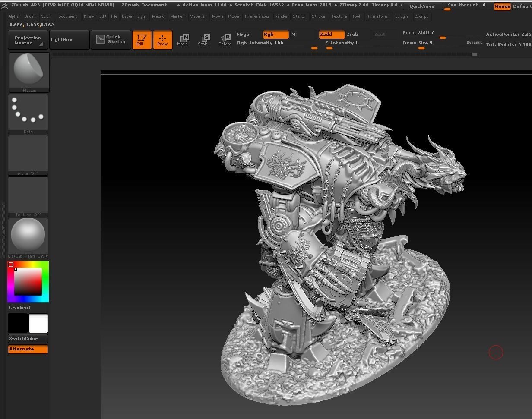Adjust the Rgb Intensity slider
The width and height of the screenshot is (532, 419).
[277, 44]
